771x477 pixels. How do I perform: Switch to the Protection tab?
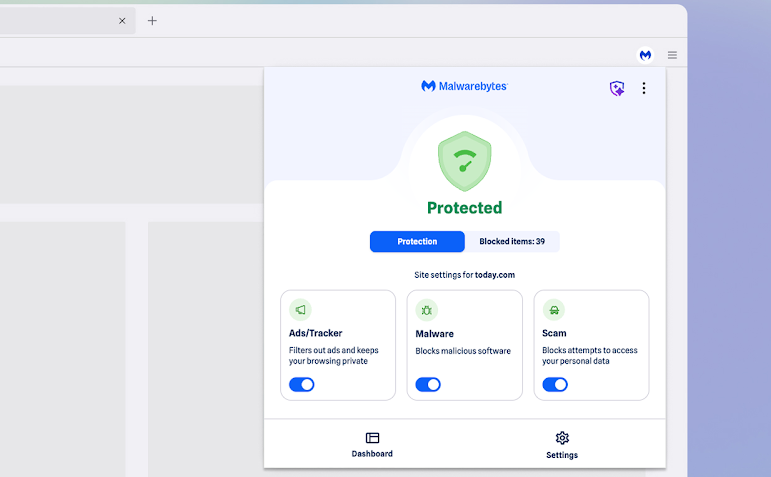pyautogui.click(x=417, y=241)
